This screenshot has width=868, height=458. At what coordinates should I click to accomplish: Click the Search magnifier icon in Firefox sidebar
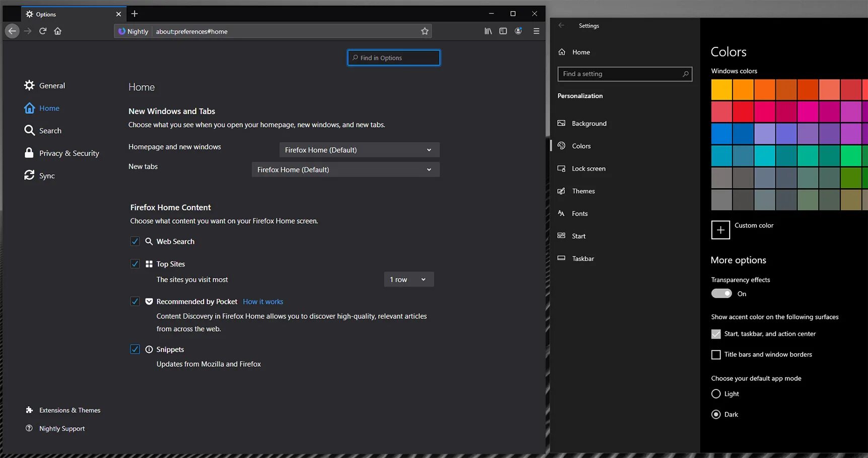pyautogui.click(x=30, y=130)
